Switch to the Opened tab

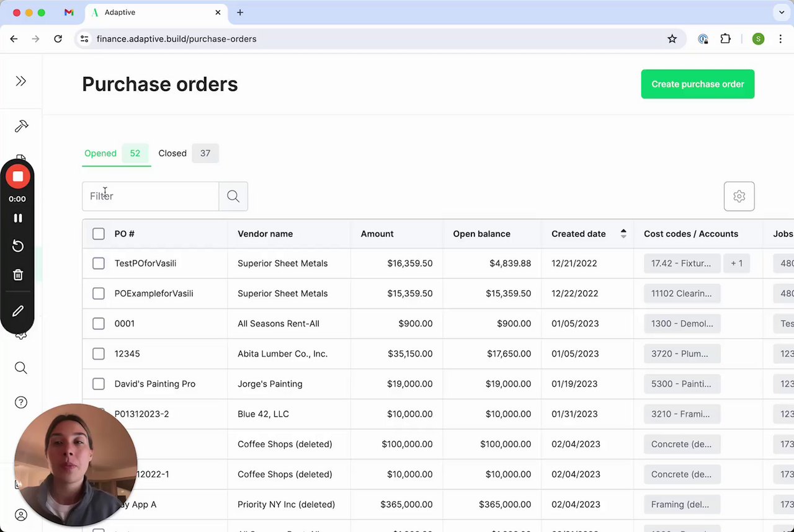116,153
